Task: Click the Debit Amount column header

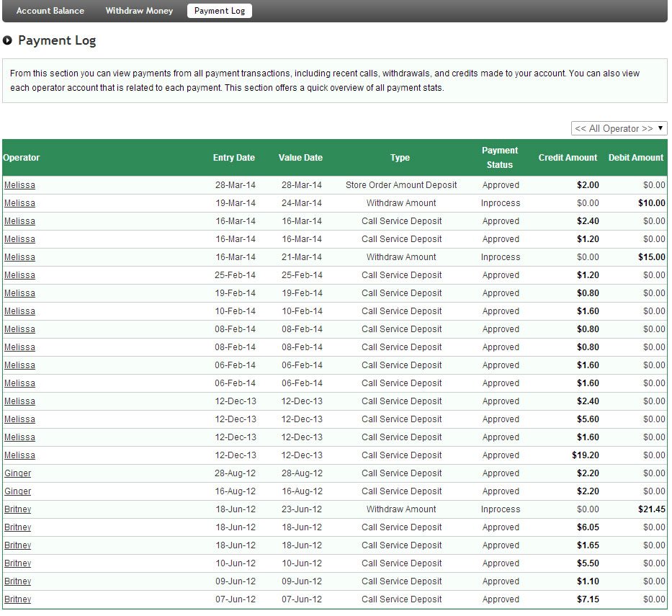Action: [636, 157]
